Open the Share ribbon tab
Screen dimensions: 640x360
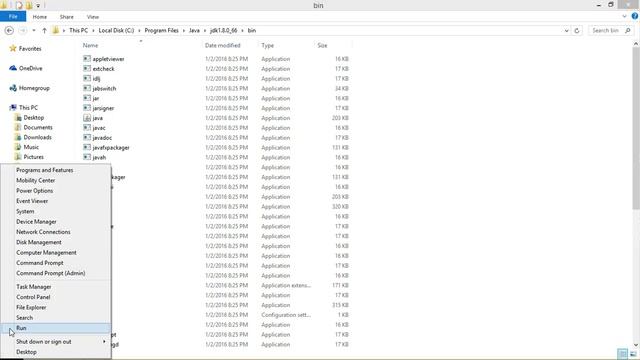point(67,17)
